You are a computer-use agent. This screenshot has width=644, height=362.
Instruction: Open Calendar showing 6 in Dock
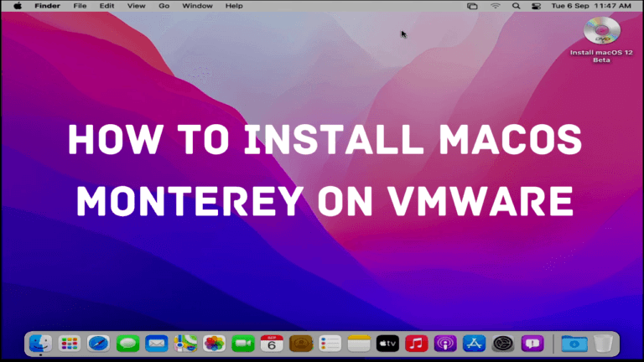[272, 344]
